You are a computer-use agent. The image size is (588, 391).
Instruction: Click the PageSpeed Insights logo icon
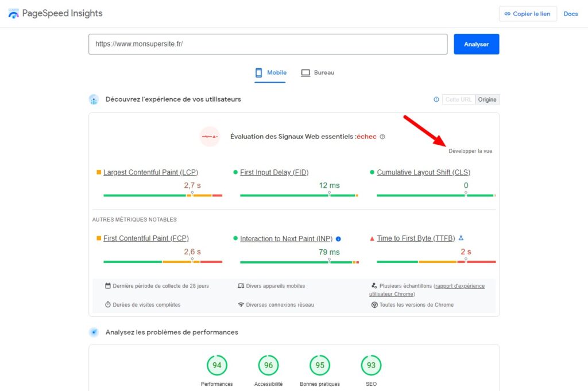[x=14, y=14]
